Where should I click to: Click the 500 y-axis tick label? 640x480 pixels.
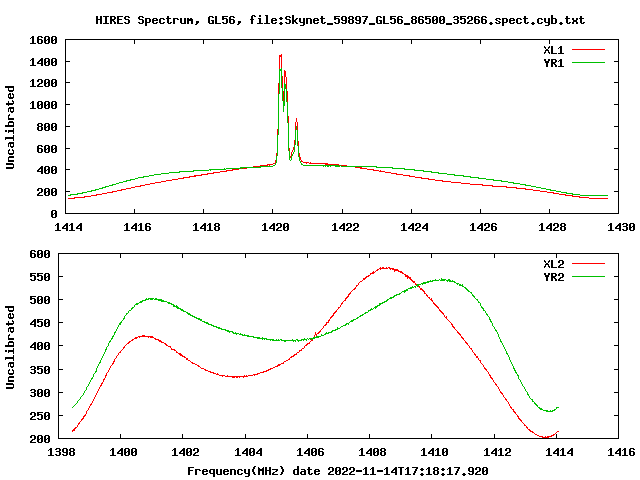(x=40, y=300)
